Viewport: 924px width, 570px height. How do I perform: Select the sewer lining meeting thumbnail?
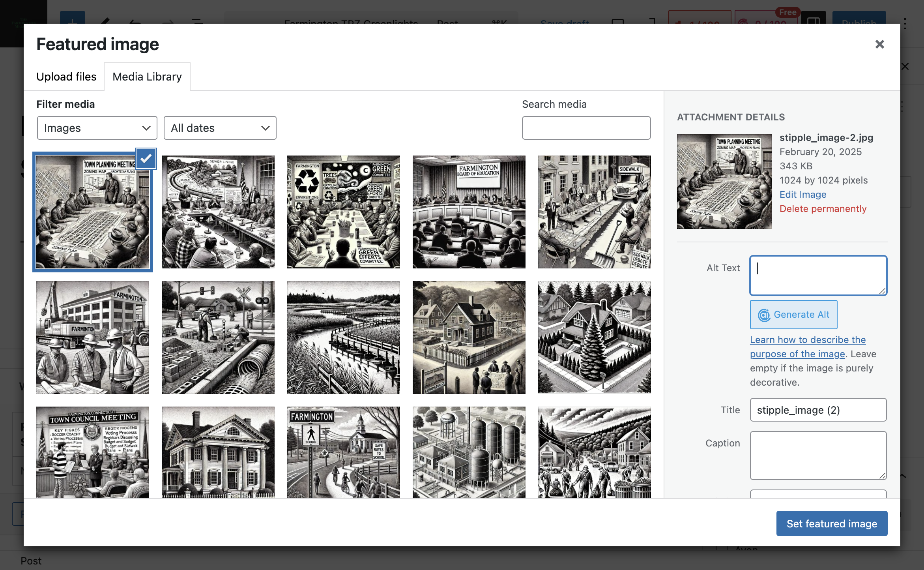(218, 212)
